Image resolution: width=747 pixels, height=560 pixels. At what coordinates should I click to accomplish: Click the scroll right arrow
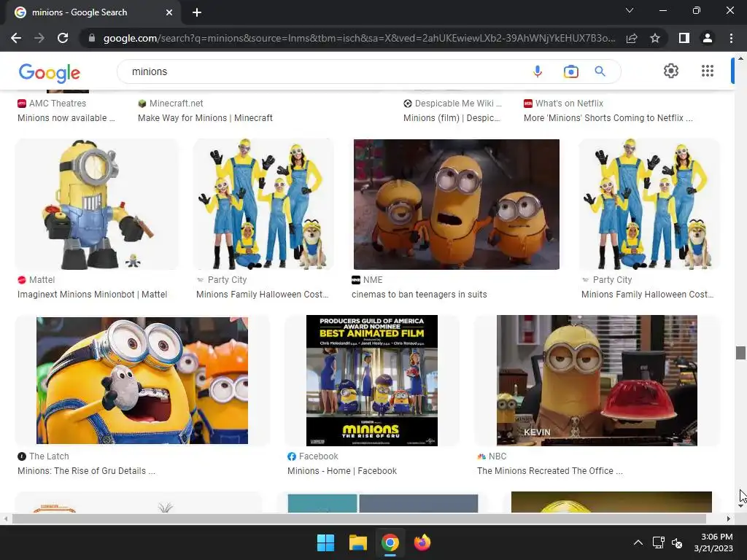click(729, 518)
